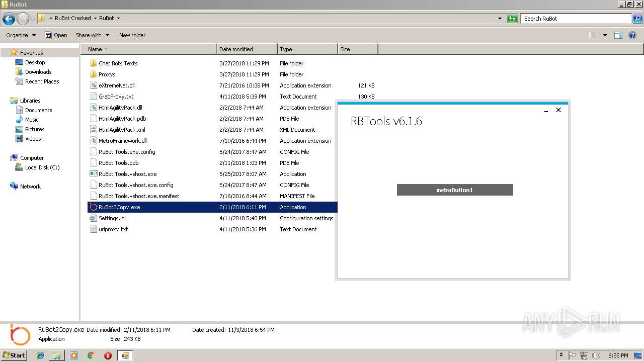Select Computer in the navigation pane
The image size is (644, 362).
tap(32, 158)
